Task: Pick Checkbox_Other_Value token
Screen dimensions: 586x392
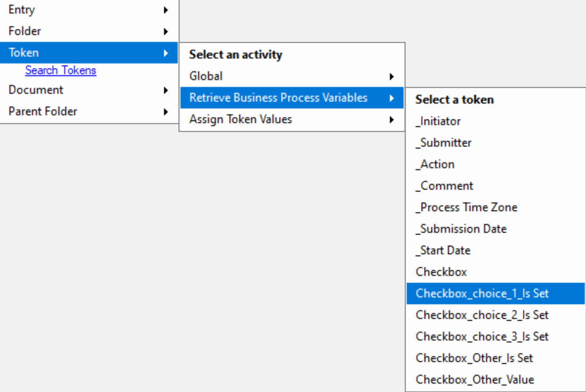Action: click(x=496, y=379)
